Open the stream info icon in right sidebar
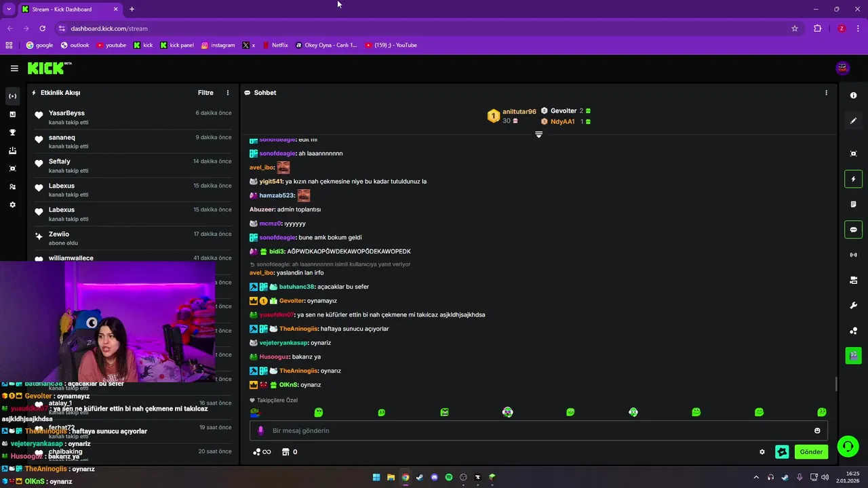The image size is (868, 488). click(854, 96)
